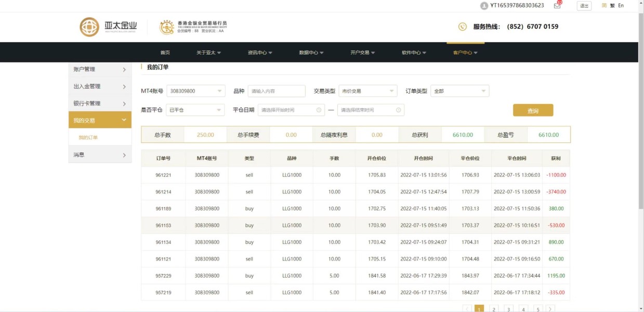Open the 首页 home menu
Screen dimensions: 644x312
[x=165, y=53]
